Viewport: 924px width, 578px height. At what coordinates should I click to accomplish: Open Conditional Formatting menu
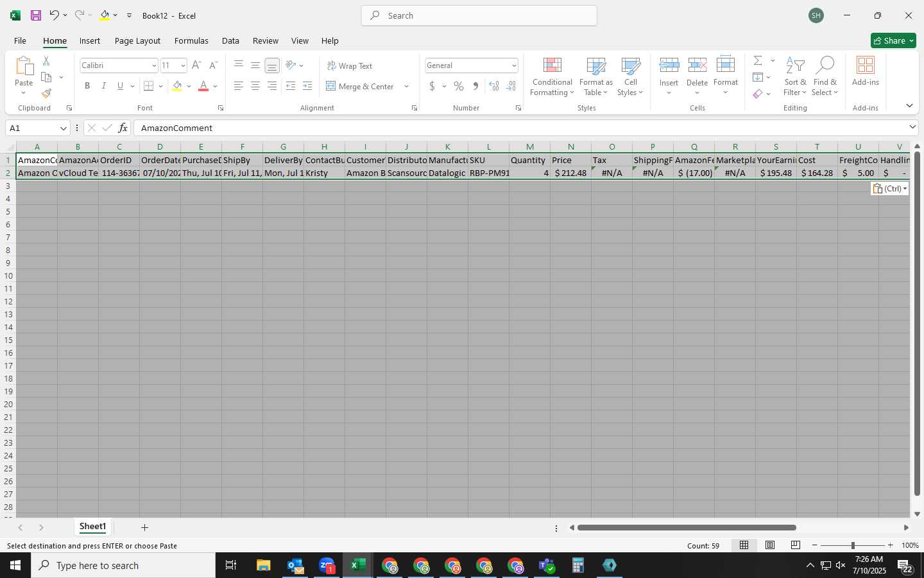click(x=552, y=76)
